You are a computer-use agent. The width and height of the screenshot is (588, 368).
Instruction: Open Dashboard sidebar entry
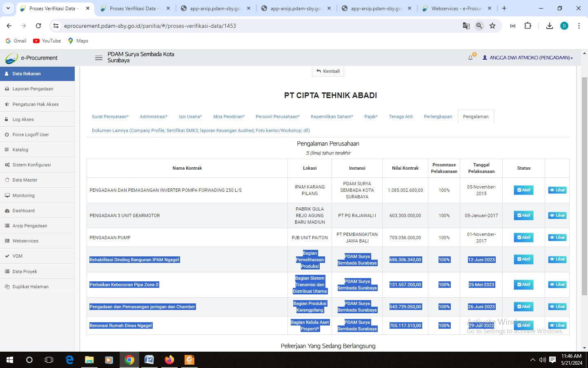click(37, 211)
